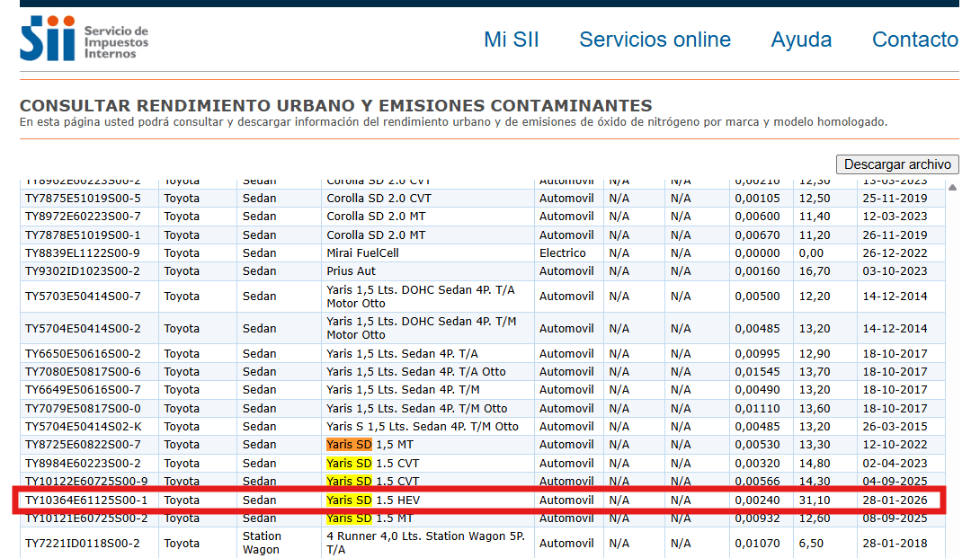Open the Mi SII menu
980x558 pixels.
pyautogui.click(x=511, y=40)
